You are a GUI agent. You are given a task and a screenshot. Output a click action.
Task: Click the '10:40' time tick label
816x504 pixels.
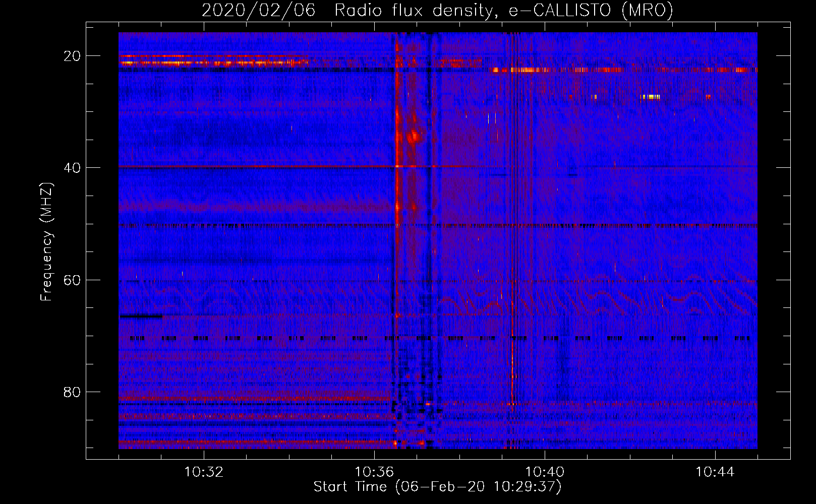click(545, 472)
